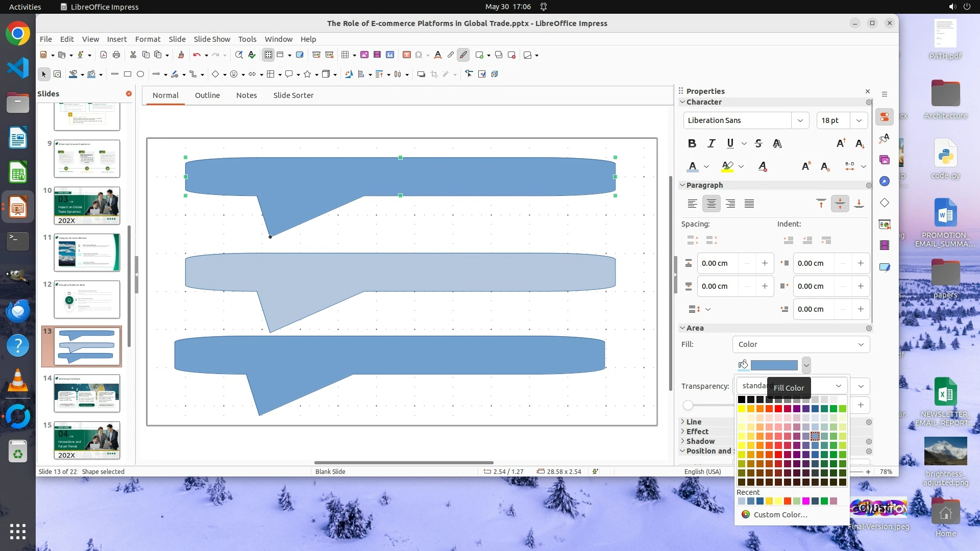980x551 pixels.
Task: Click the Strikethrough icon
Action: coord(758,143)
